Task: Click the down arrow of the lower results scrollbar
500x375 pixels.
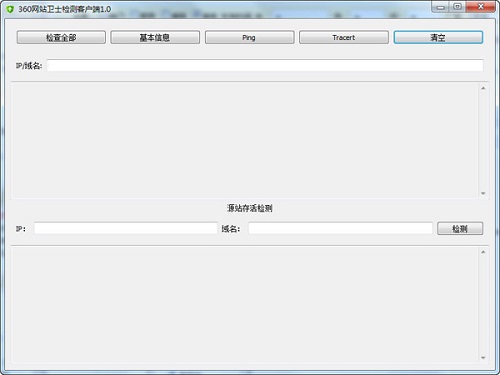Action: [483, 358]
